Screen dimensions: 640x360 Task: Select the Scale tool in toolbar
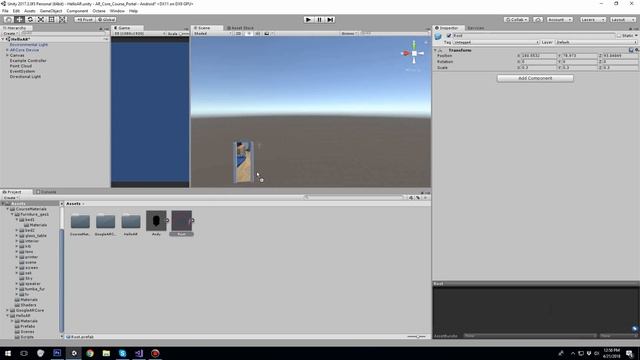41,20
